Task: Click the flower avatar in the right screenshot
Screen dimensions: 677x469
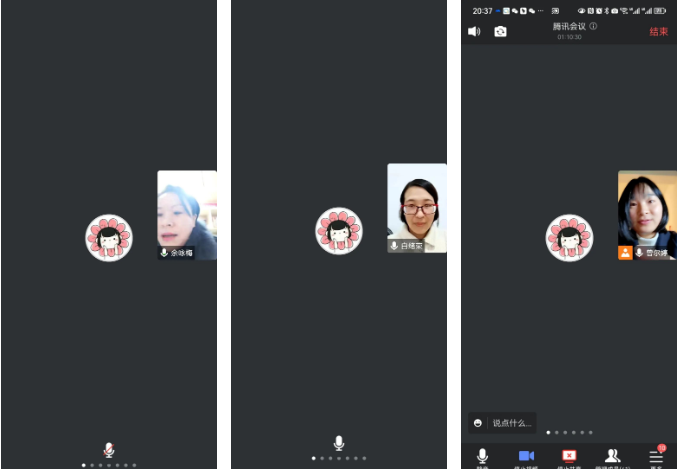Action: [569, 237]
